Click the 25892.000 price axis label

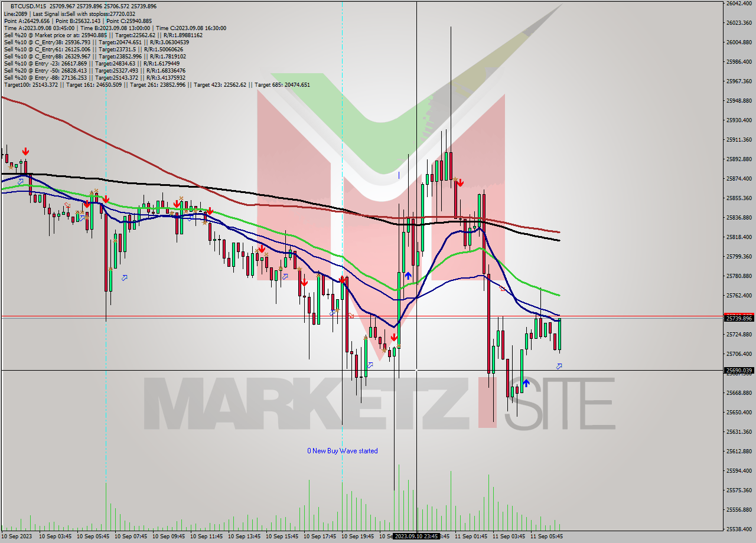coord(739,159)
